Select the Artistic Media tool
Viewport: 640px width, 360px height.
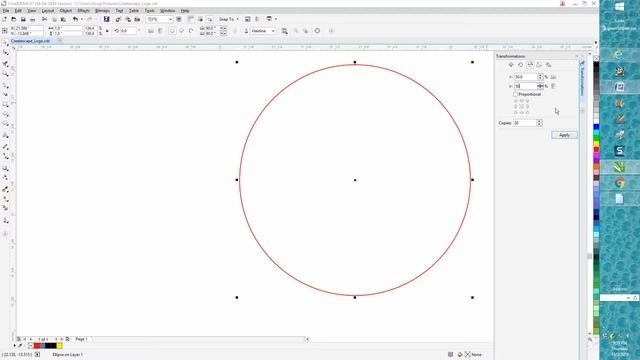coord(5,94)
